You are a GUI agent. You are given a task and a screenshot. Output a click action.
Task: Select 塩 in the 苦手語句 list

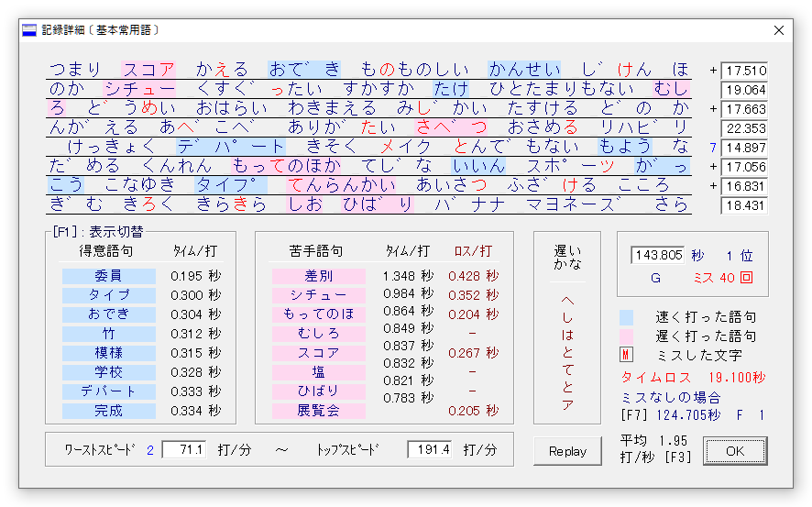(x=319, y=372)
